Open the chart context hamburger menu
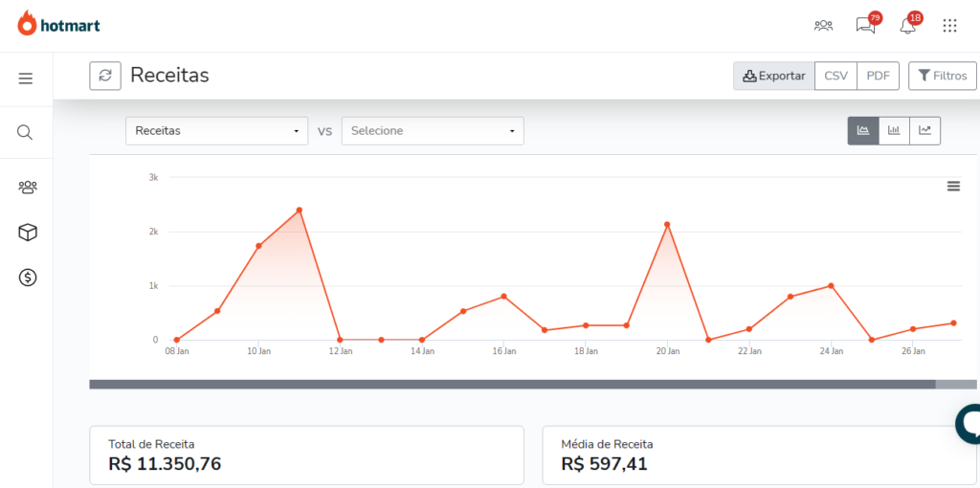The height and width of the screenshot is (488, 980). pyautogui.click(x=953, y=186)
